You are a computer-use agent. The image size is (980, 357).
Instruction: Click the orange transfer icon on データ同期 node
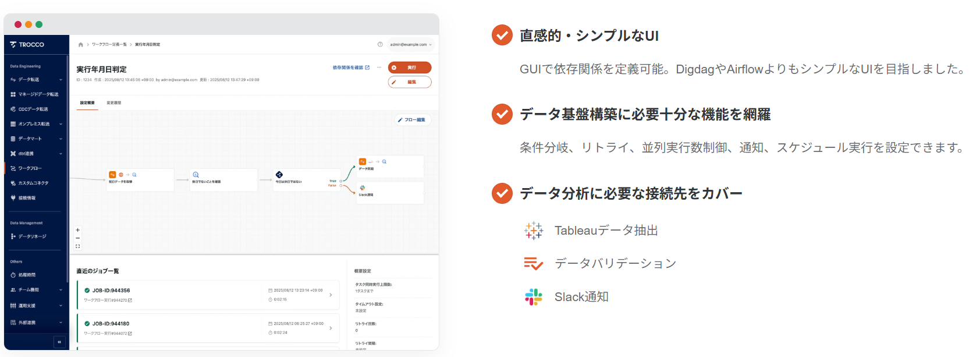point(363,161)
